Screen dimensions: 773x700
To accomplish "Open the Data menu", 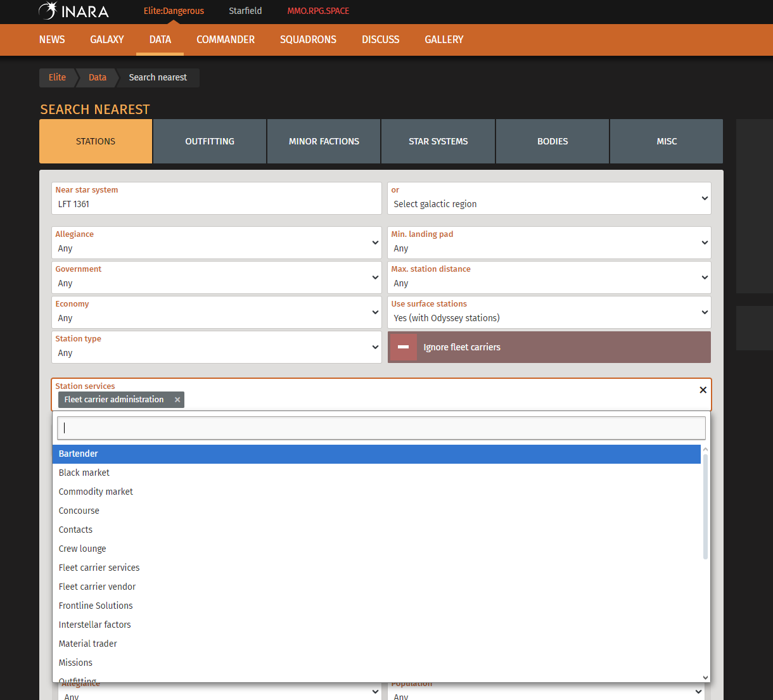I will tap(160, 39).
